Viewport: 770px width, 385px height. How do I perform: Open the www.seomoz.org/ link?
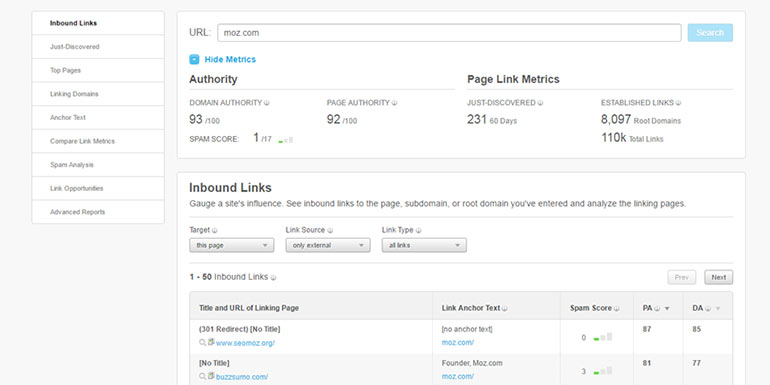245,343
